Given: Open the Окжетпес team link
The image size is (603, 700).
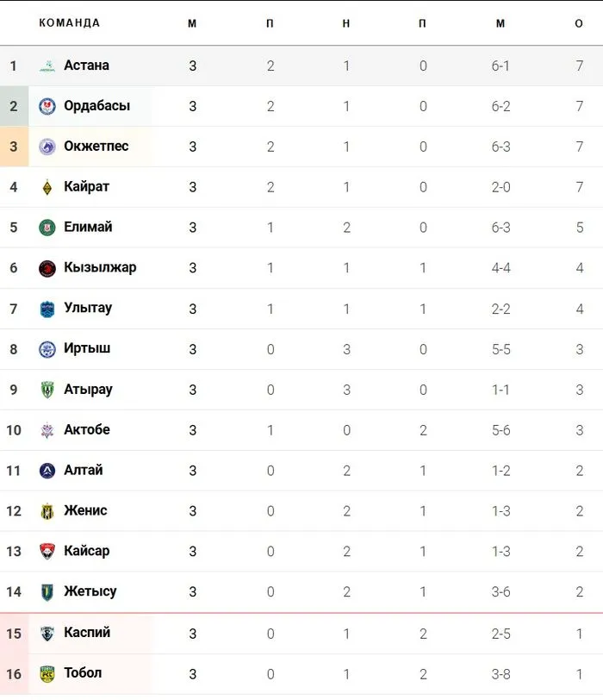Looking at the screenshot, I should tap(96, 147).
